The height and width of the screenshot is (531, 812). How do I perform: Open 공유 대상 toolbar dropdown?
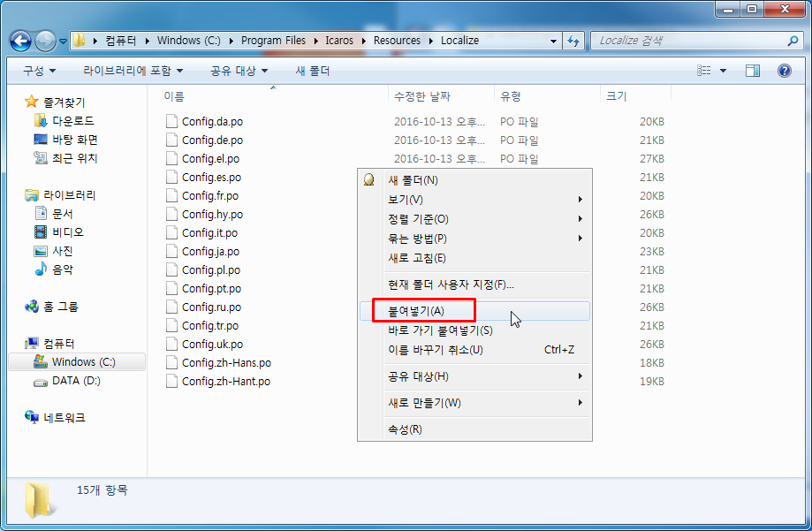coord(239,71)
